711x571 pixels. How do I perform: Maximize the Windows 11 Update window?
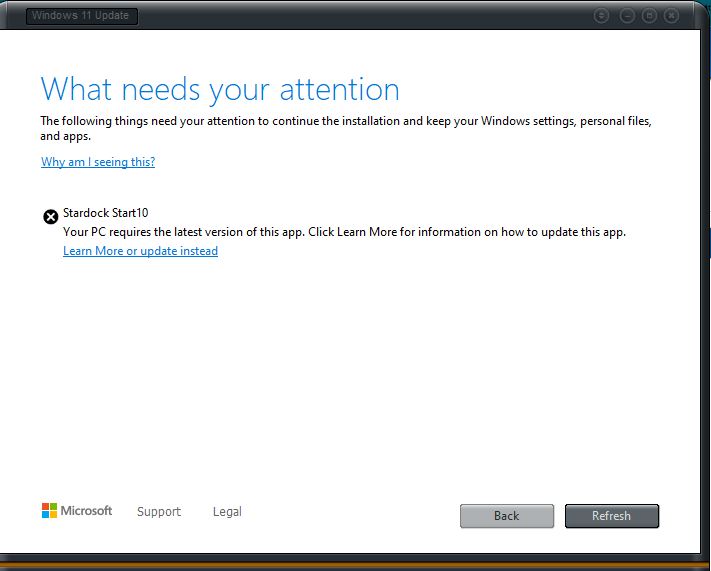(649, 16)
